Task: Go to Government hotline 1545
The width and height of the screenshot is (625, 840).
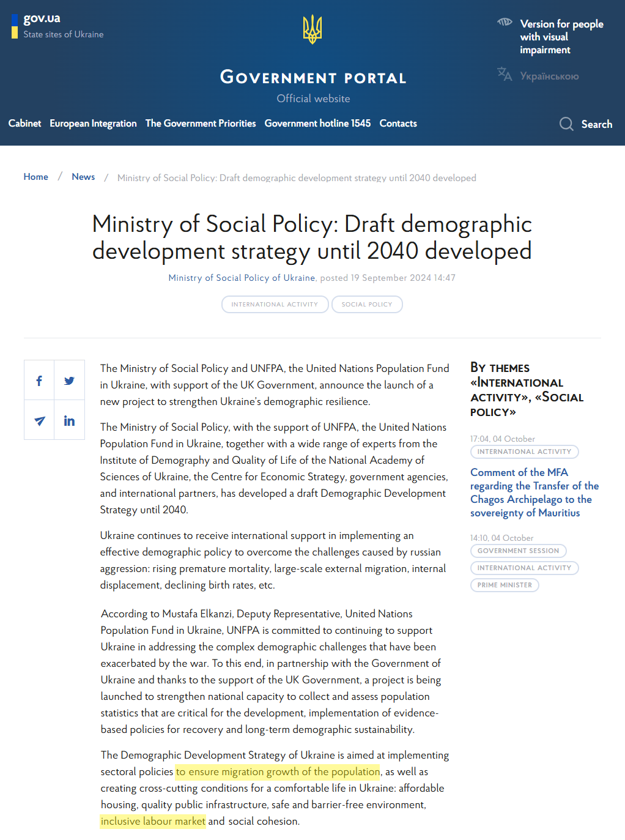Action: 317,123
